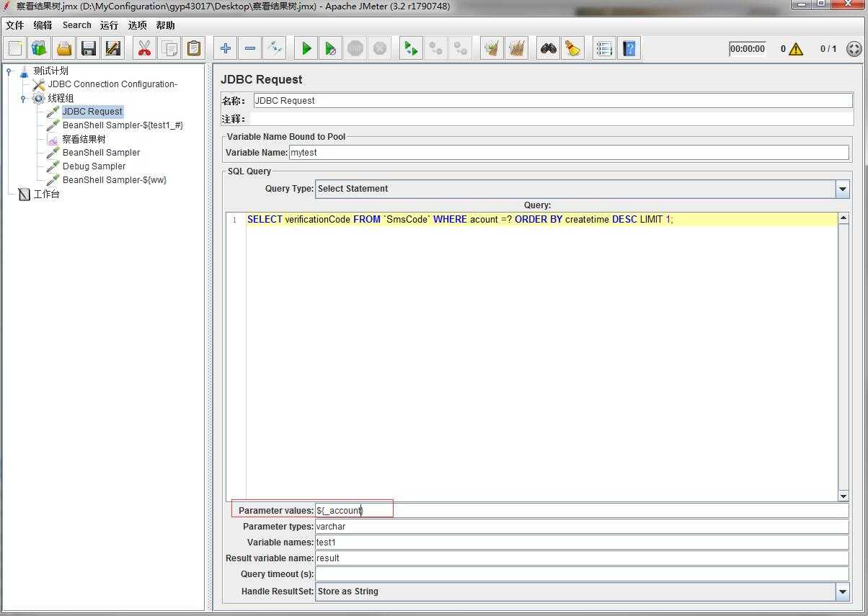
Task: Click the Toggle enable/disable toolbar icon
Action: coord(274,49)
